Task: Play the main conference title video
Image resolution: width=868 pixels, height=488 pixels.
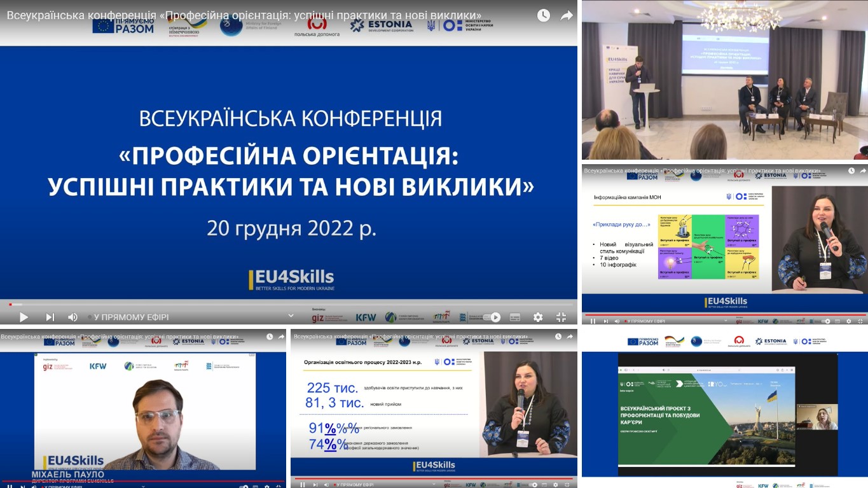Action: point(24,317)
